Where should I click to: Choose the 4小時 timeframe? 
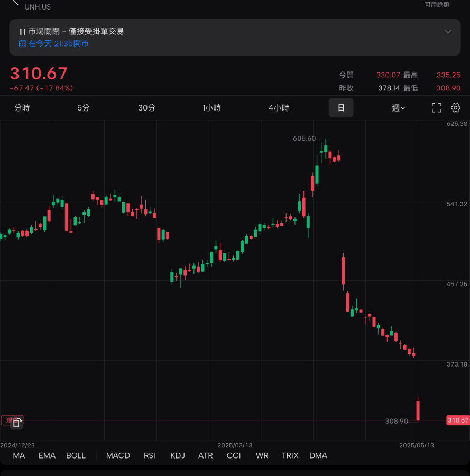279,108
